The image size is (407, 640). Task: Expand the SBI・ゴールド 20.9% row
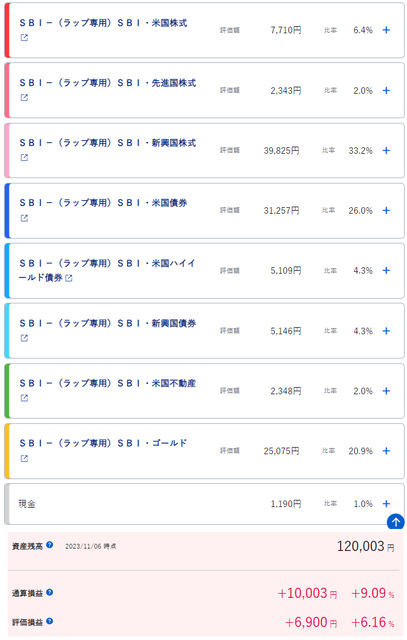point(386,451)
